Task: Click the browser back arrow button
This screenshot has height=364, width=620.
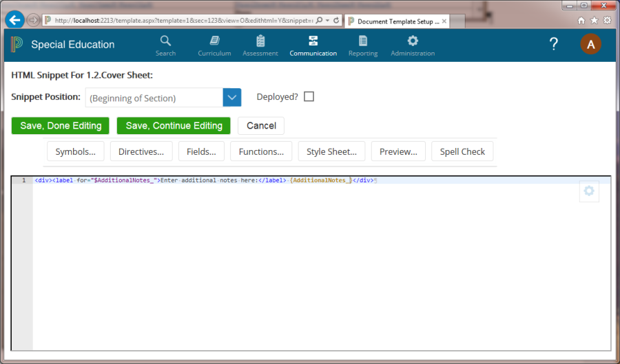Action: click(x=14, y=20)
